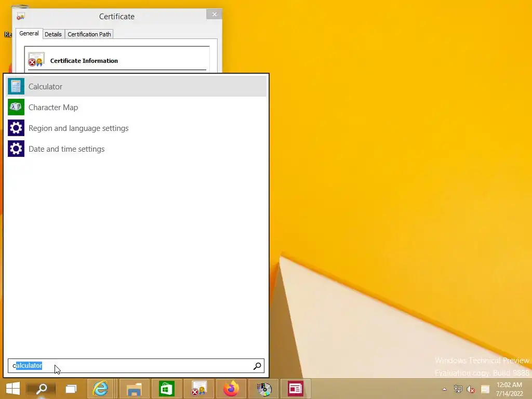
Task: Open Region and language settings result
Action: pos(136,128)
